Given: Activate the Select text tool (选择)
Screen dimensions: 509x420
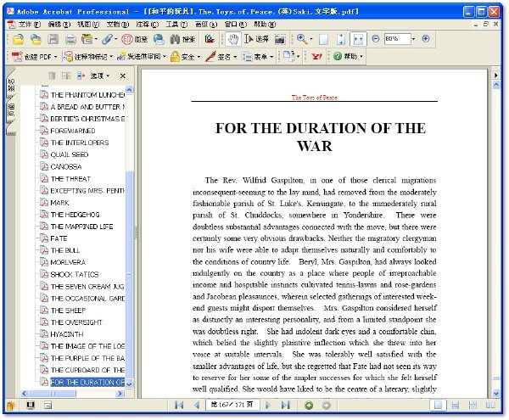Looking at the screenshot, I should coord(256,39).
